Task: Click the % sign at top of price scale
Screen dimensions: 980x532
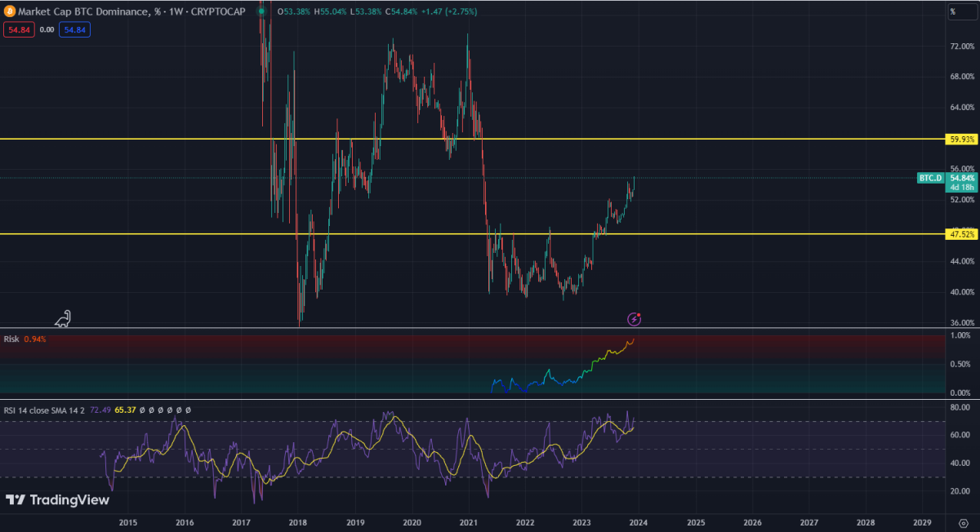Action: pos(952,11)
